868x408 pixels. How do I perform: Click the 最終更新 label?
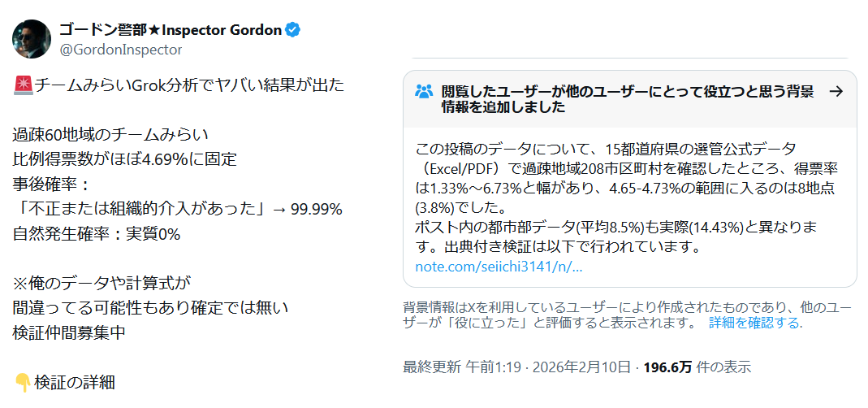click(x=432, y=367)
